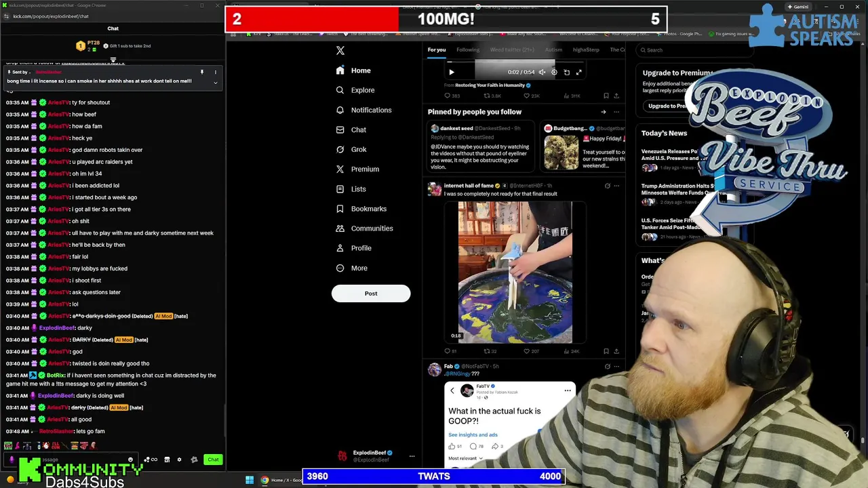Open Explore in X sidebar
Viewport: 868px width, 488px height.
pos(355,90)
